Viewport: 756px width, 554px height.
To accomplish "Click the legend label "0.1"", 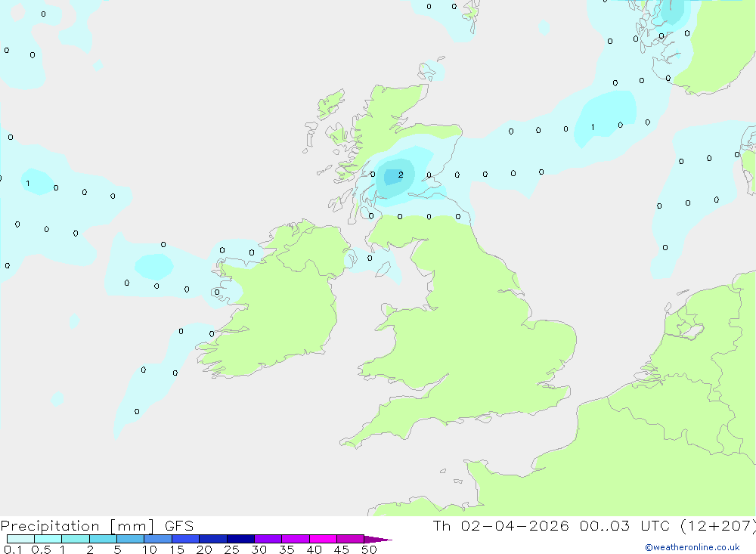I will point(13,549).
